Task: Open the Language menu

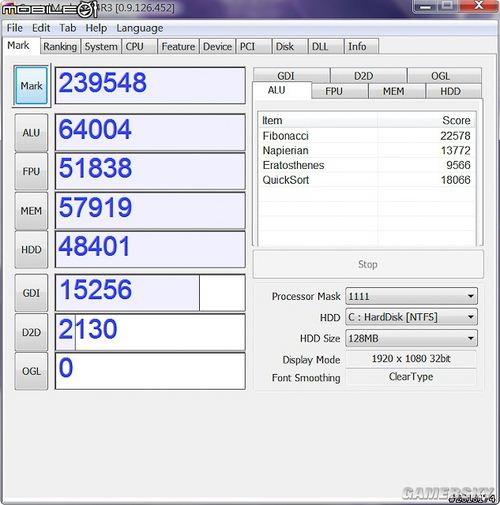Action: 140,28
